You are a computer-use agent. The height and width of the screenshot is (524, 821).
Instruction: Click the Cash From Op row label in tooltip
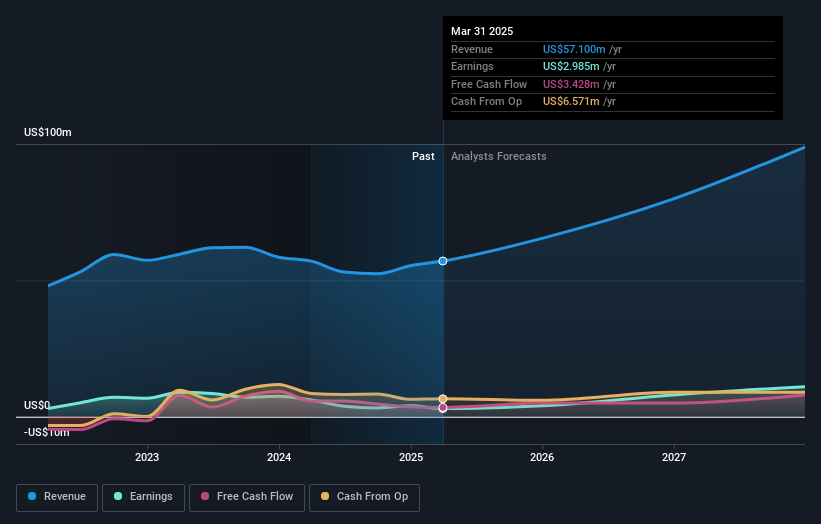pyautogui.click(x=486, y=102)
